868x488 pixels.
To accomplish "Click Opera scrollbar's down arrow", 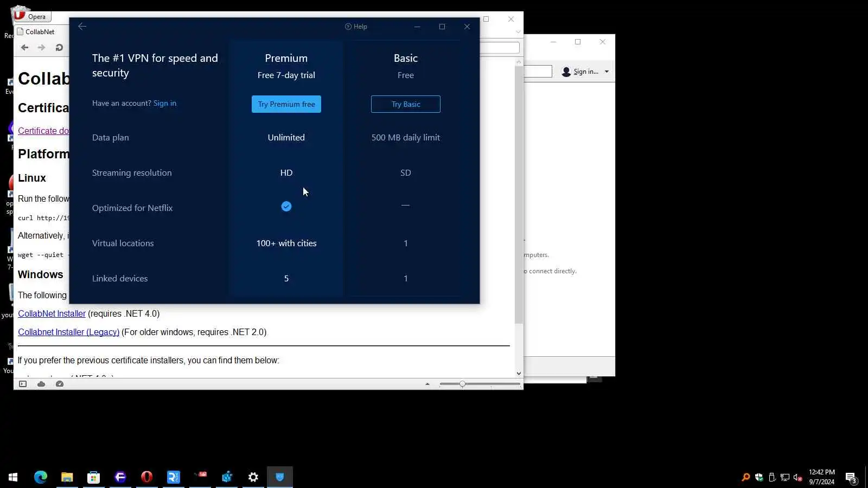I will tap(519, 373).
